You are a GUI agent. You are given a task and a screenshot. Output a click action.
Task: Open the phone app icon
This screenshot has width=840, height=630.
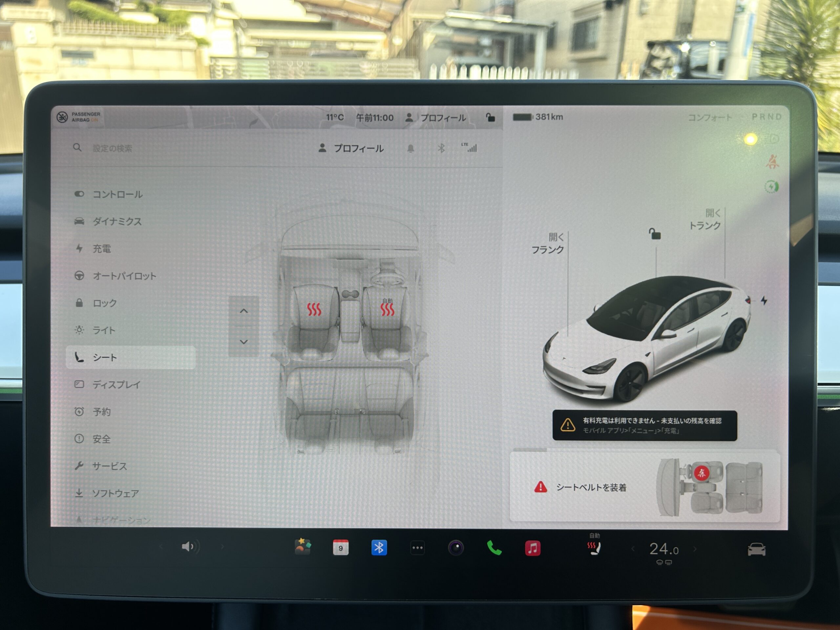(494, 548)
